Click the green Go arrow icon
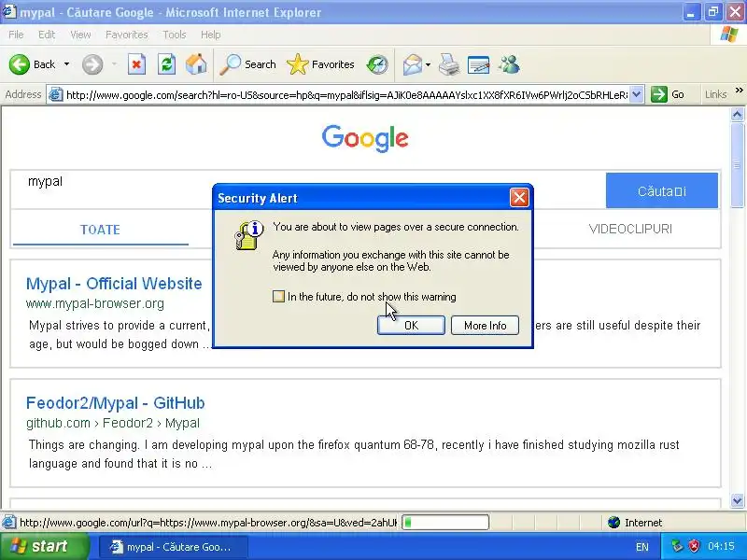Viewport: 747px width, 560px height. 659,94
